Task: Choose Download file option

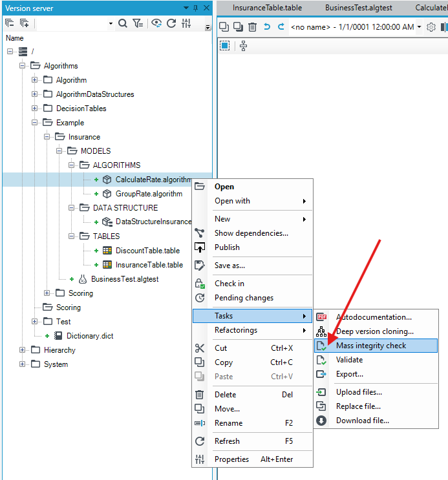Action: pyautogui.click(x=376, y=421)
